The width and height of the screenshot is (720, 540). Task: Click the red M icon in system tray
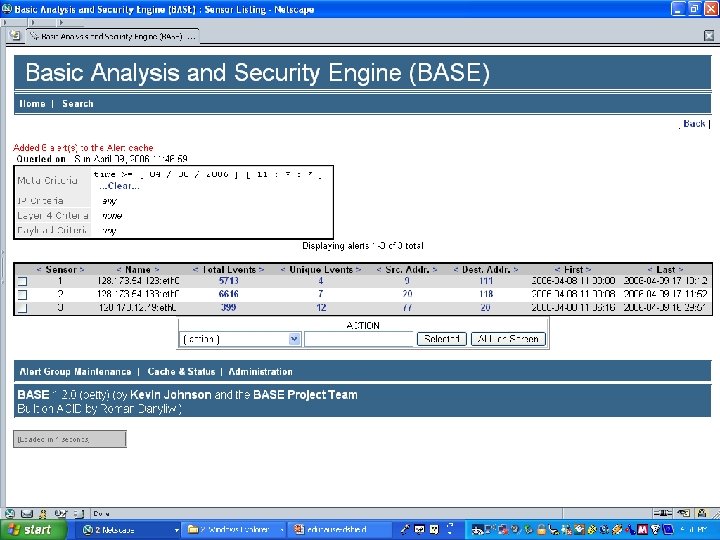(x=642, y=530)
